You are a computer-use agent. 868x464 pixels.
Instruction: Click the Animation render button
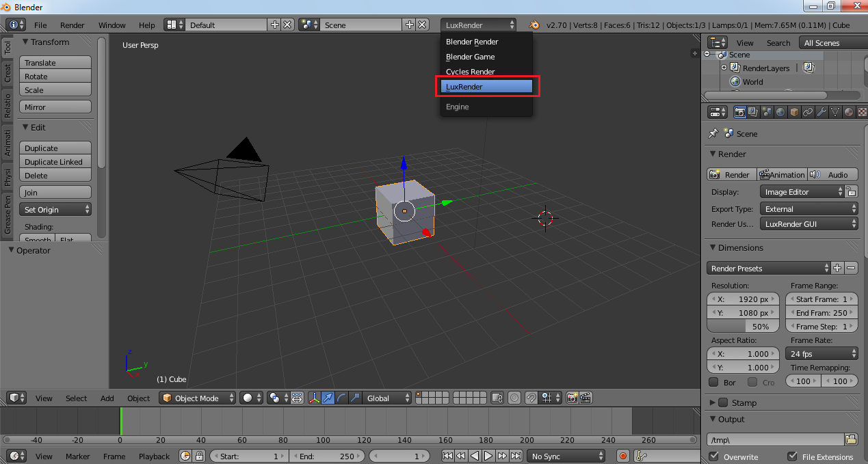tap(782, 174)
